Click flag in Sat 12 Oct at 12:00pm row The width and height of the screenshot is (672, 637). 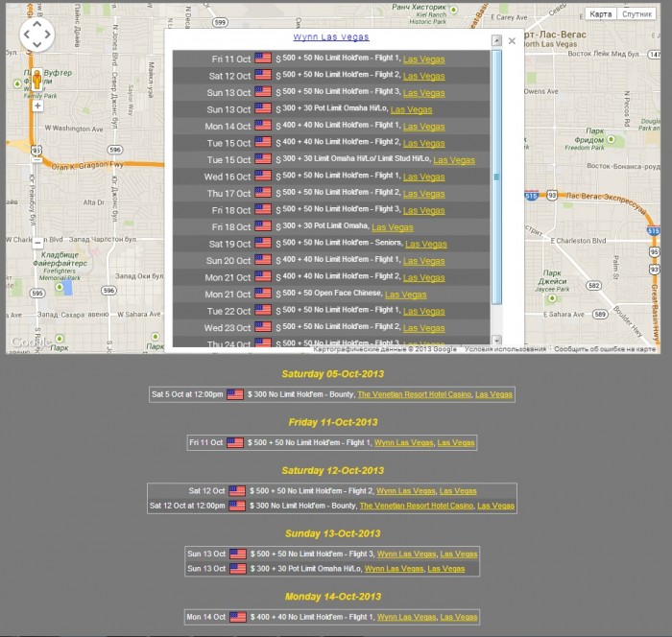click(x=237, y=506)
